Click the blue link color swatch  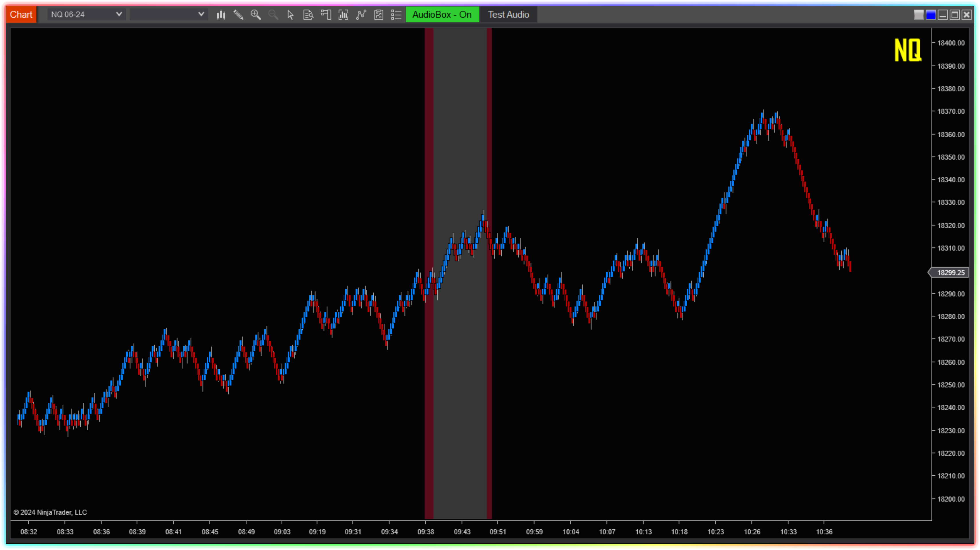point(931,15)
